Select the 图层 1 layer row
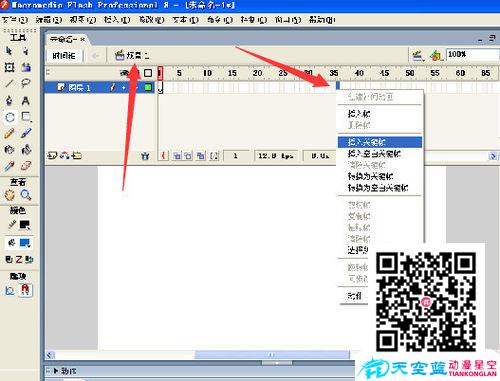The image size is (500, 381). point(99,88)
